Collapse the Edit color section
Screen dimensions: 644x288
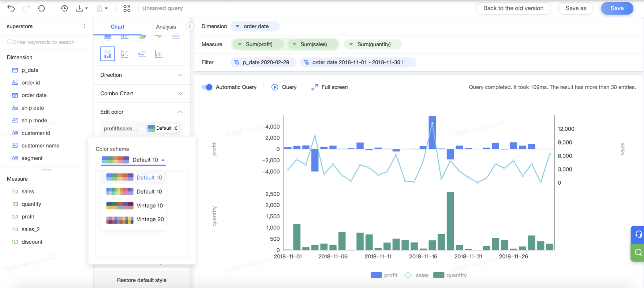coord(142,112)
